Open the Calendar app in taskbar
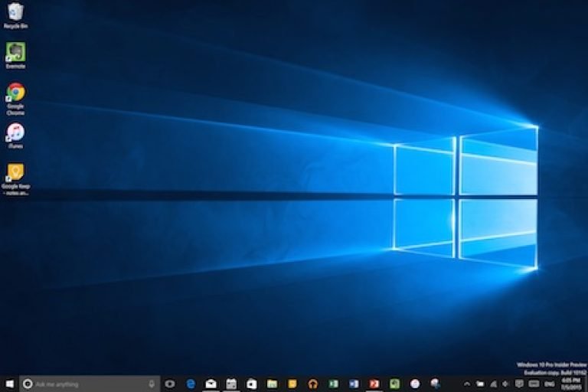 [231, 384]
